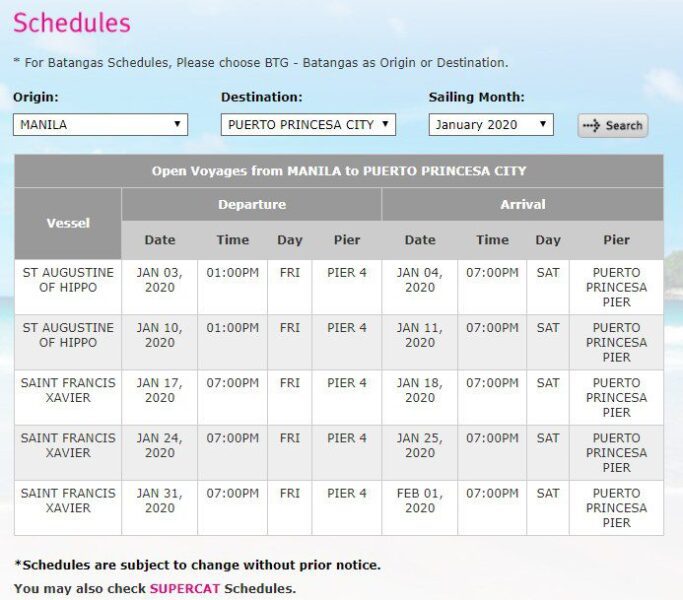
Task: Click the JAN 10 St Augustine of Hippo vessel cell
Action: coord(68,335)
